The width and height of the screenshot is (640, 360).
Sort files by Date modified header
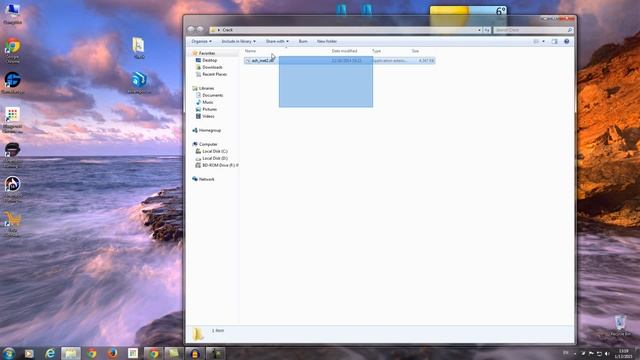point(344,51)
